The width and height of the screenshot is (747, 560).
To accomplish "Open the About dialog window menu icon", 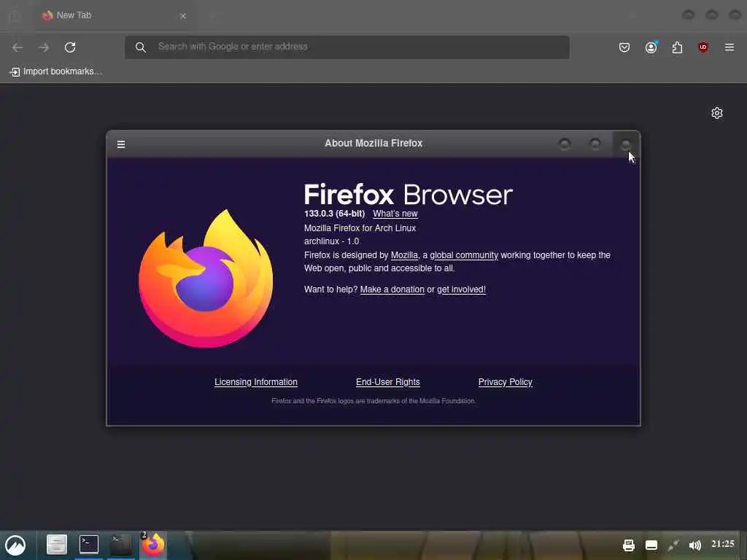I will [x=121, y=144].
